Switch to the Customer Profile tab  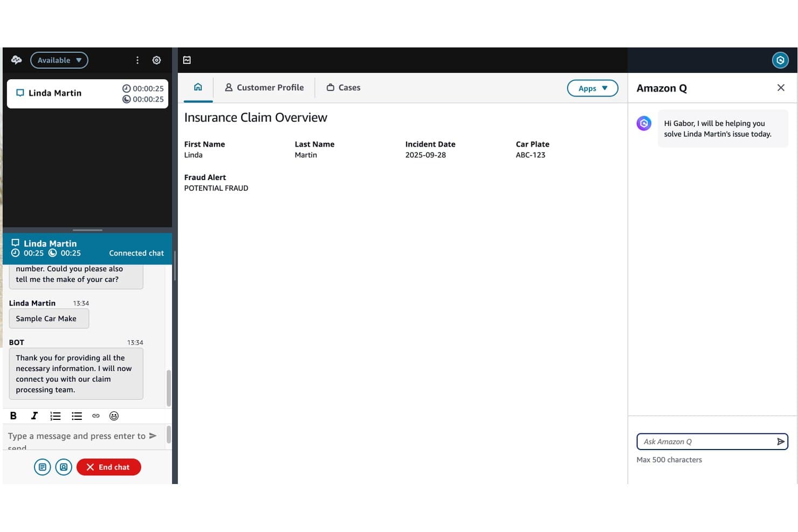coord(264,87)
